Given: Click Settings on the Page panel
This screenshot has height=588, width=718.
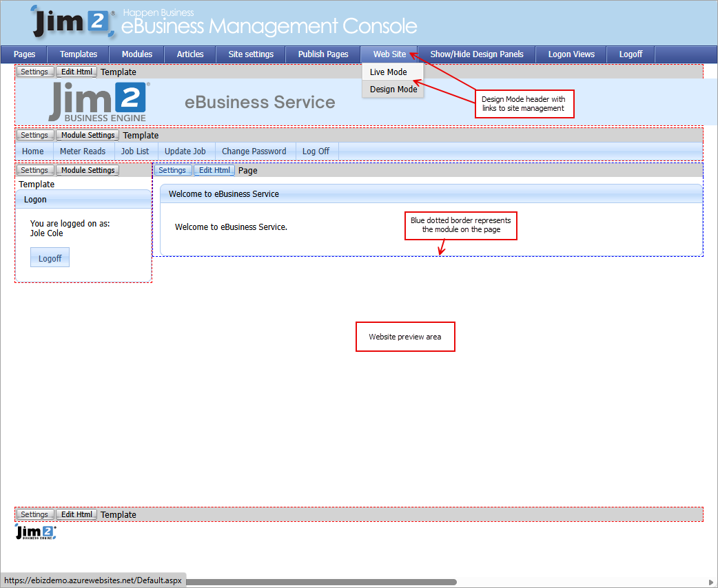Looking at the screenshot, I should 172,170.
